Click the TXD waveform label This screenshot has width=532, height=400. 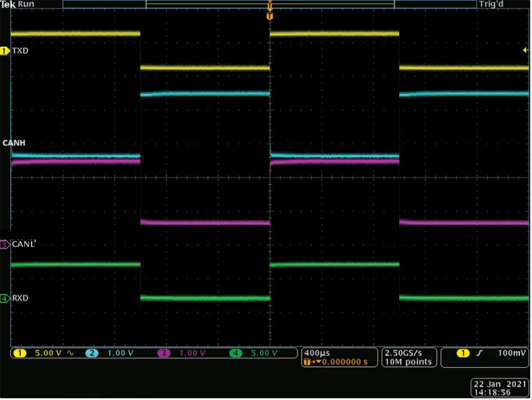20,51
